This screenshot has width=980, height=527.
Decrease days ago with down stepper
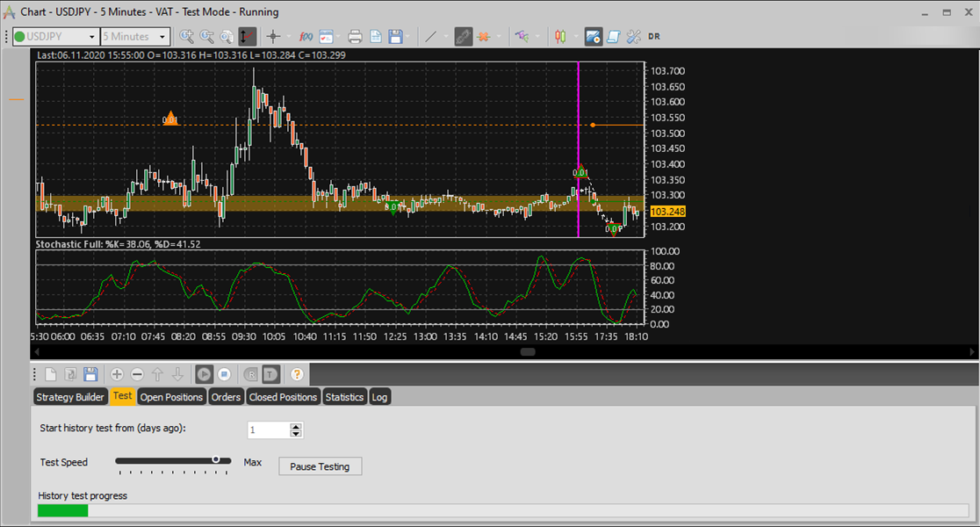(296, 434)
